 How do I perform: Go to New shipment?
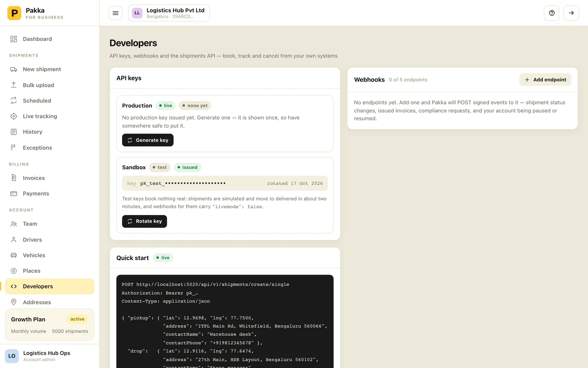50,69
